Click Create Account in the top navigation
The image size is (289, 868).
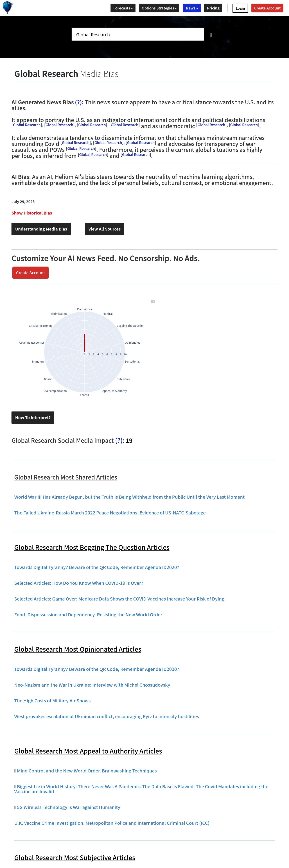267,8
